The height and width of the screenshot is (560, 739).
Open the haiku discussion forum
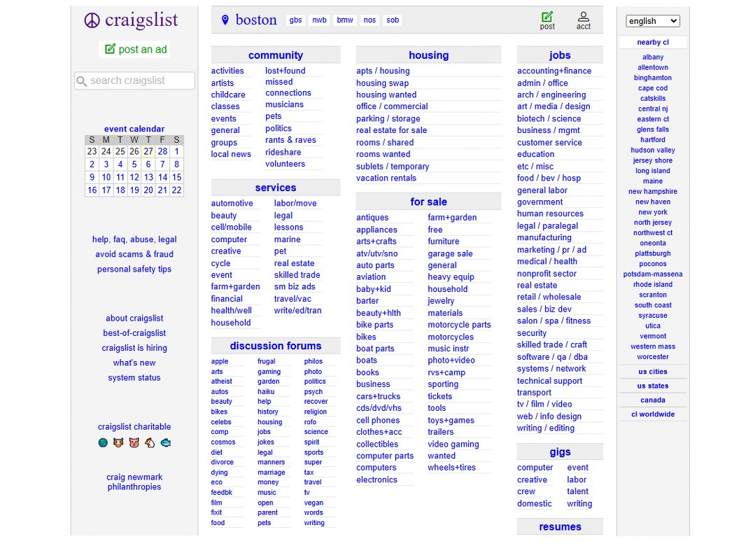(266, 392)
